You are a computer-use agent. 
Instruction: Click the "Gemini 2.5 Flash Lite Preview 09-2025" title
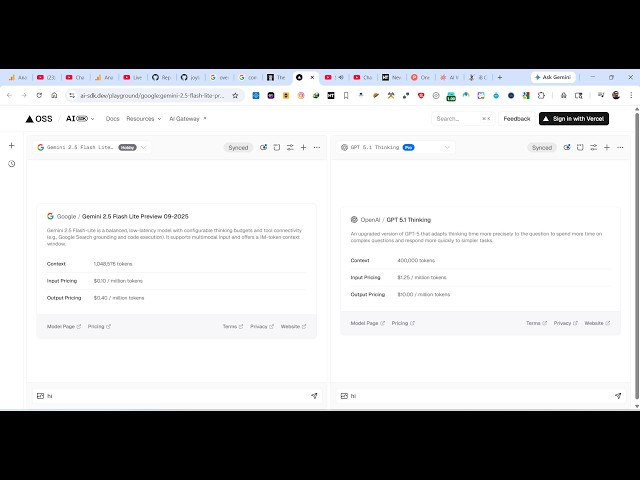pyautogui.click(x=135, y=216)
